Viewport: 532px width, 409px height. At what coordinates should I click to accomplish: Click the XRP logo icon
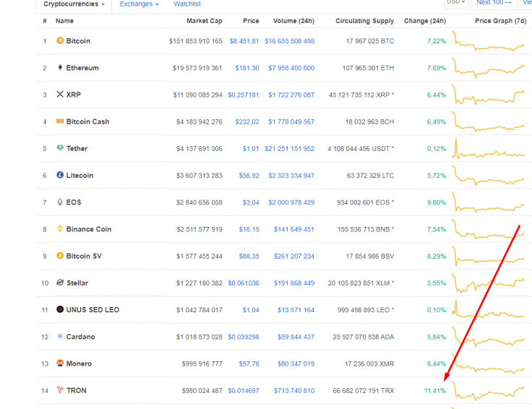[60, 94]
